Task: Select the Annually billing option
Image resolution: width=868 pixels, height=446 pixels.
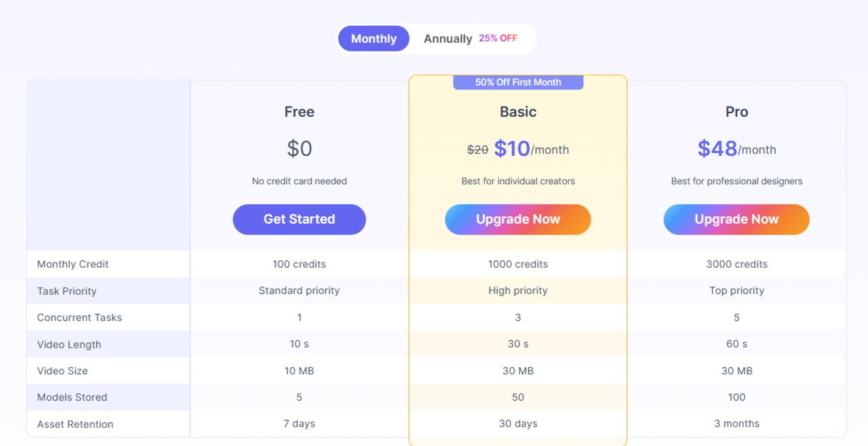Action: point(448,39)
